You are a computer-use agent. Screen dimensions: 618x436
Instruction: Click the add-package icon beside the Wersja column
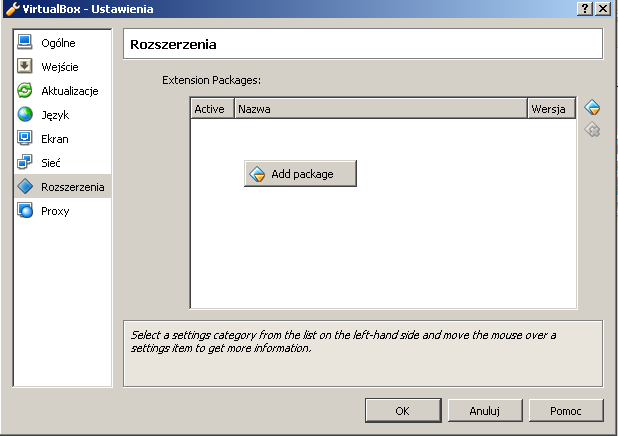click(592, 107)
